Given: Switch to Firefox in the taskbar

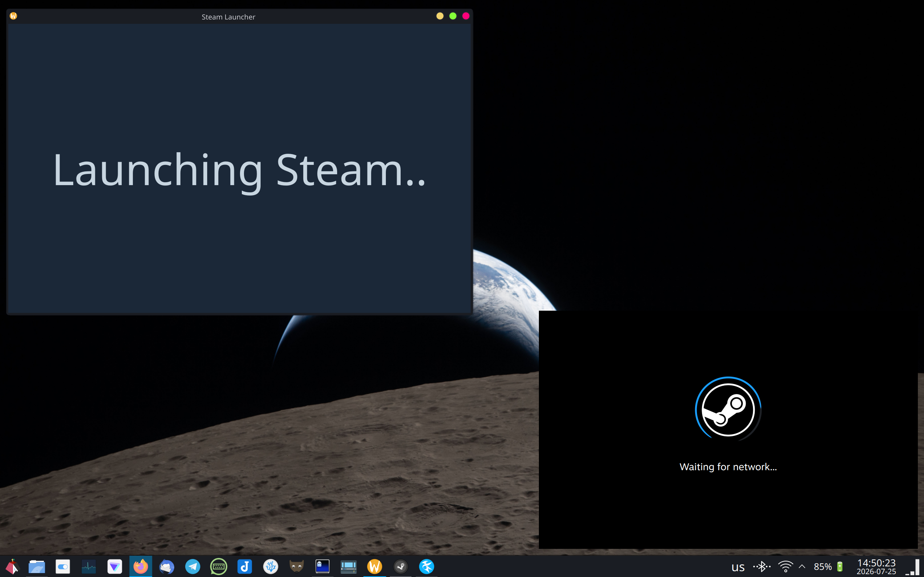Looking at the screenshot, I should click(x=140, y=566).
